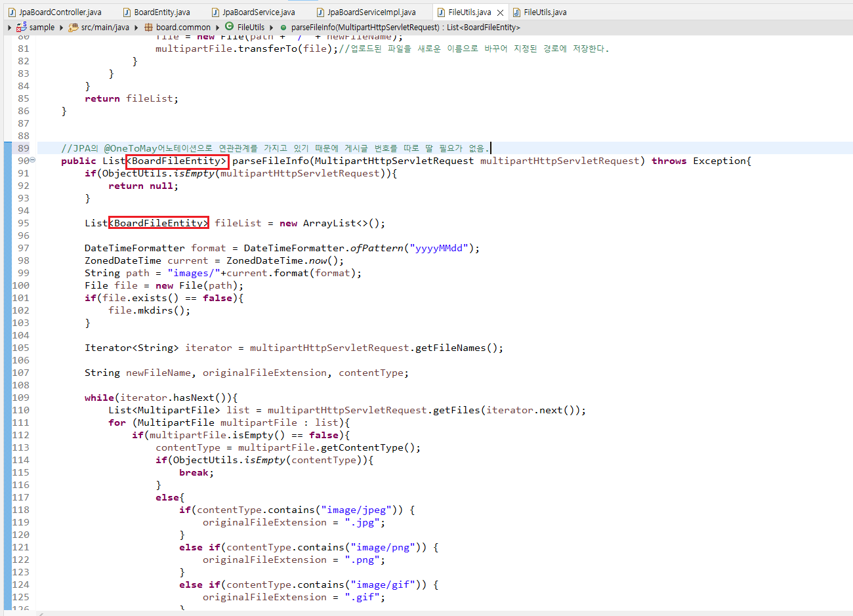853x616 pixels.
Task: Click line number 95 in the gutter
Action: (24, 223)
